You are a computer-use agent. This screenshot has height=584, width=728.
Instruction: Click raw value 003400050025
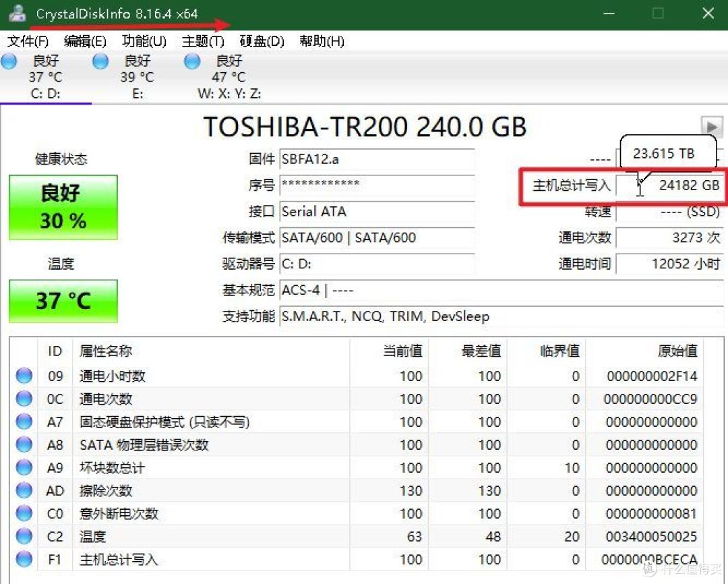tap(651, 537)
